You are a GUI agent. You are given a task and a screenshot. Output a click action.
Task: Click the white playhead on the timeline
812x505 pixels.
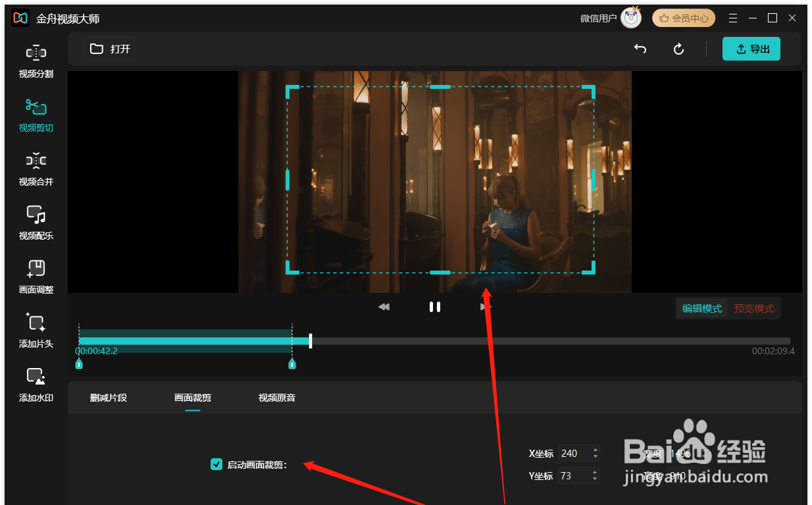[311, 340]
